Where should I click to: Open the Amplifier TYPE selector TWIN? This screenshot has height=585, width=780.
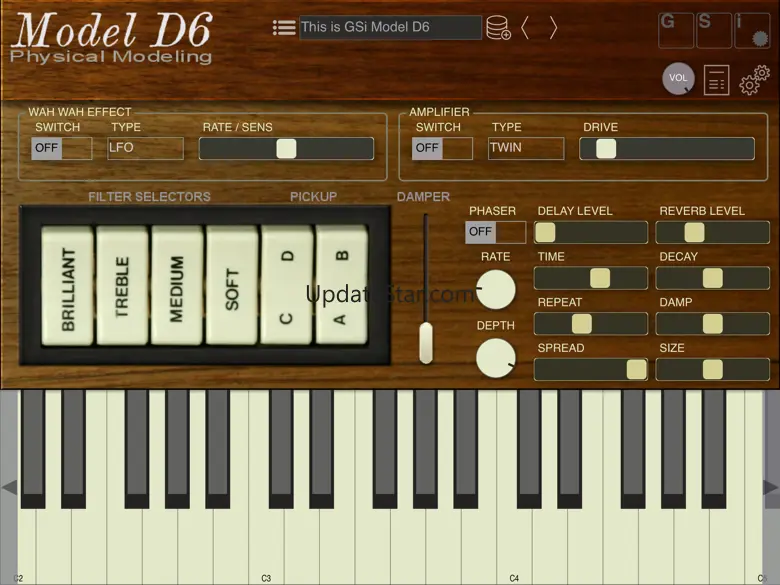[526, 148]
